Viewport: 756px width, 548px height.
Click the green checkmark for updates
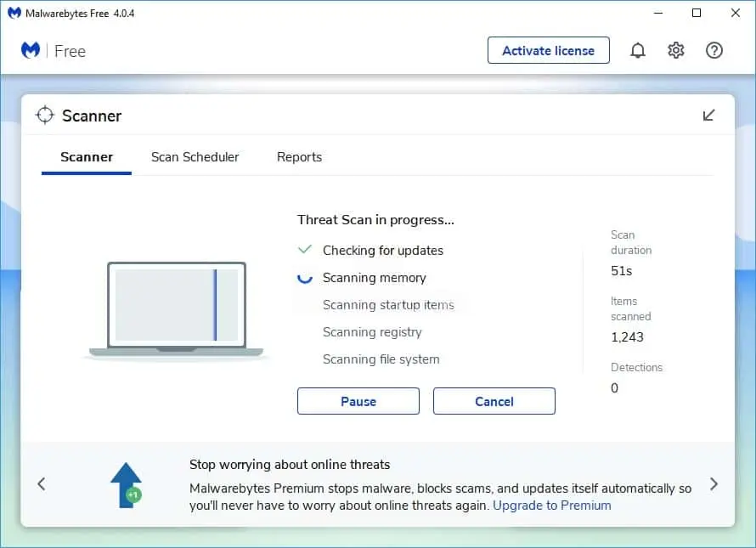pyautogui.click(x=305, y=250)
